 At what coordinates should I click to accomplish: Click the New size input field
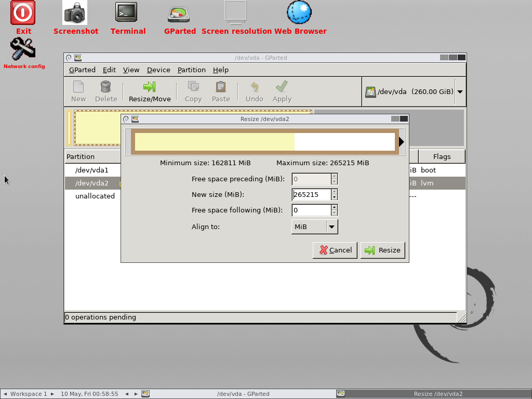point(311,194)
